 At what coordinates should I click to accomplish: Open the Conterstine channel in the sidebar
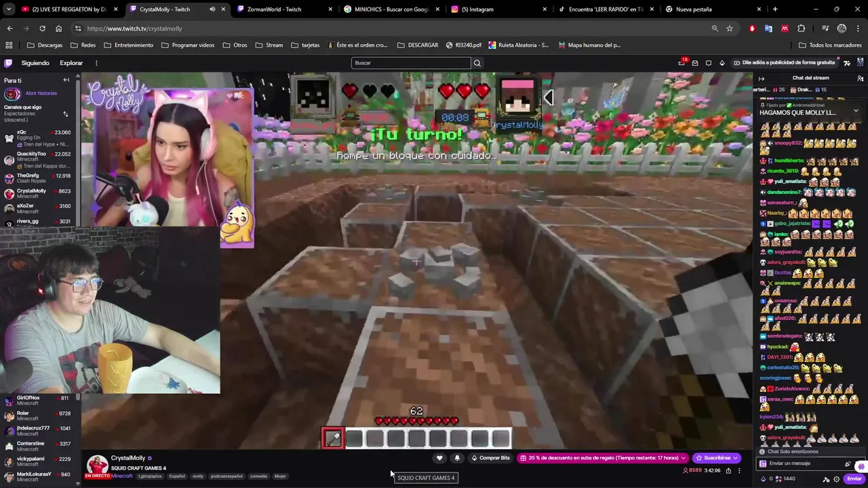point(38,446)
